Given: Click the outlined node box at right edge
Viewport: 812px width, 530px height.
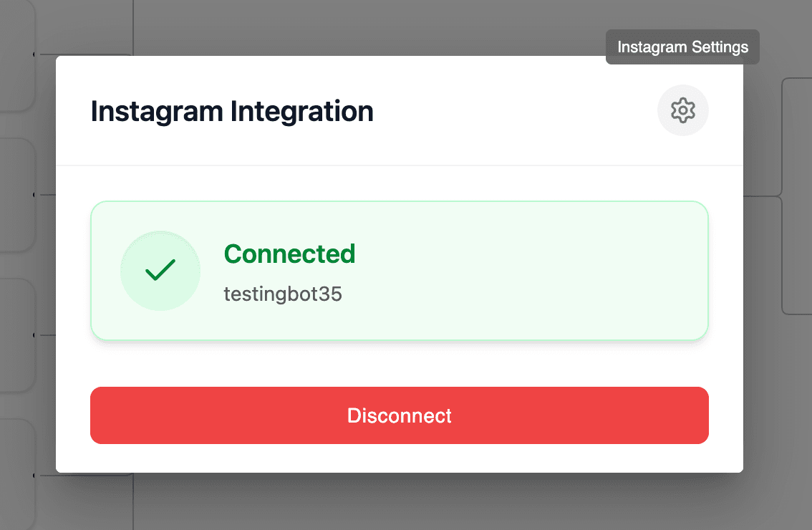Looking at the screenshot, I should [x=796, y=197].
